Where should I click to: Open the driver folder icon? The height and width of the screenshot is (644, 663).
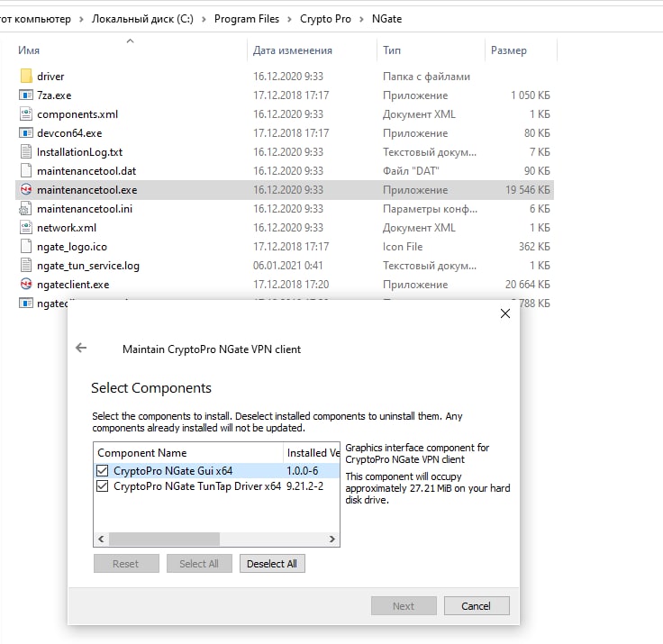26,77
